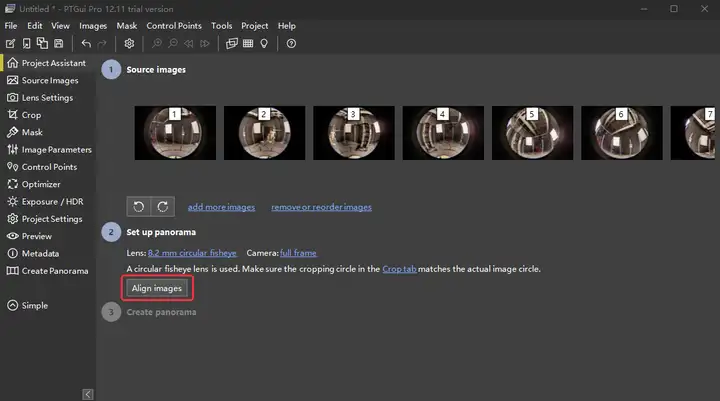Open the Control Point table grid icon

click(248, 44)
